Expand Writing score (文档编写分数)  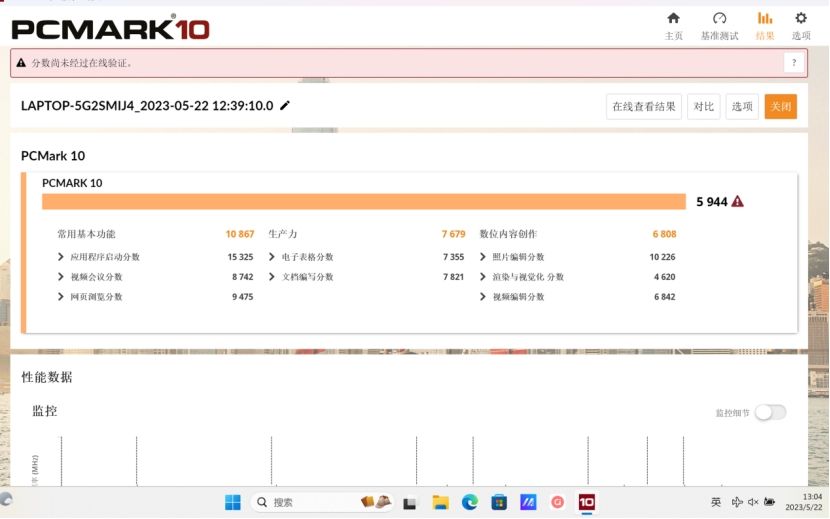pos(272,277)
